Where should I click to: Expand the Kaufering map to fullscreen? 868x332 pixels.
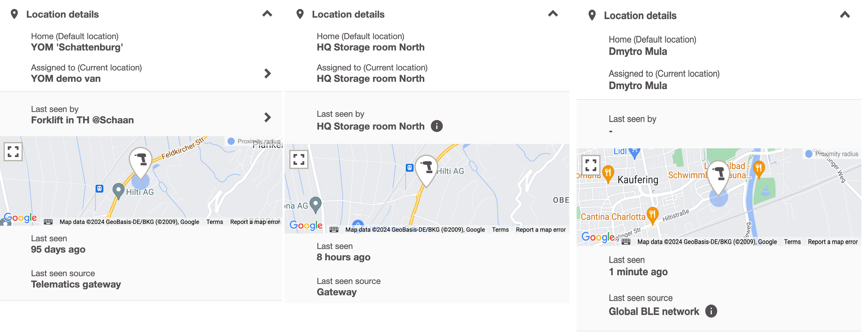591,165
